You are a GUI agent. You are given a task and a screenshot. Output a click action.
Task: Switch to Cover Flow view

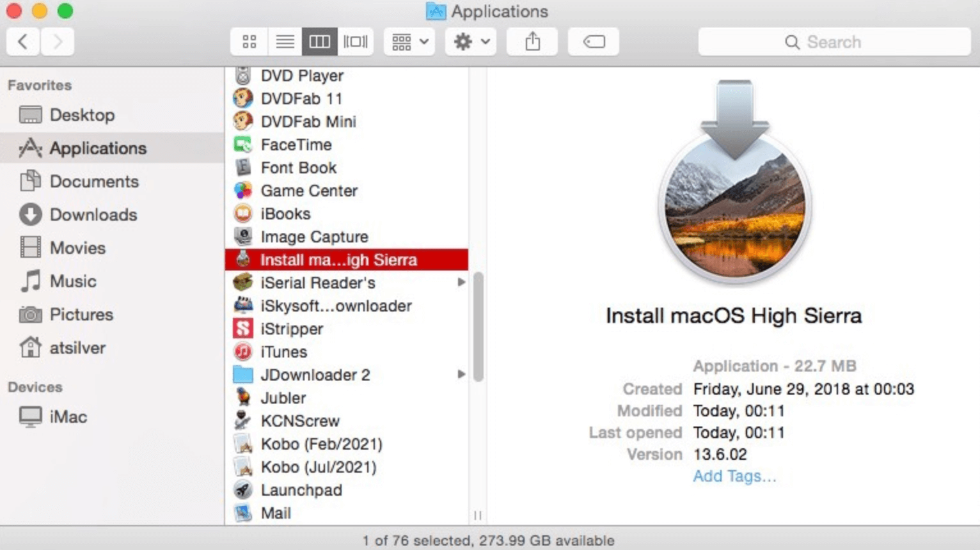(356, 41)
